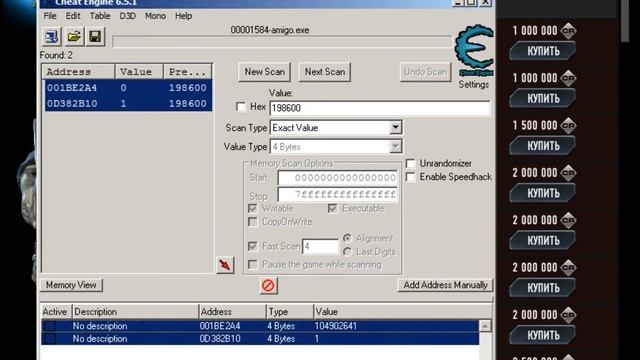Click the Start address field
640x360 pixels.
(x=338, y=178)
